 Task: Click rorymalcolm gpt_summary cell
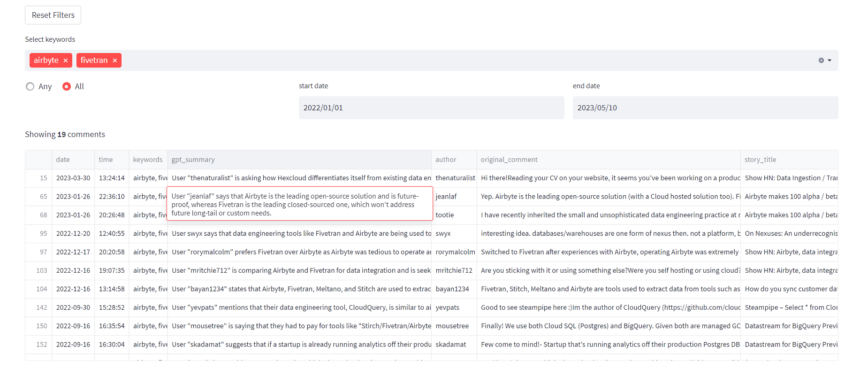point(299,252)
